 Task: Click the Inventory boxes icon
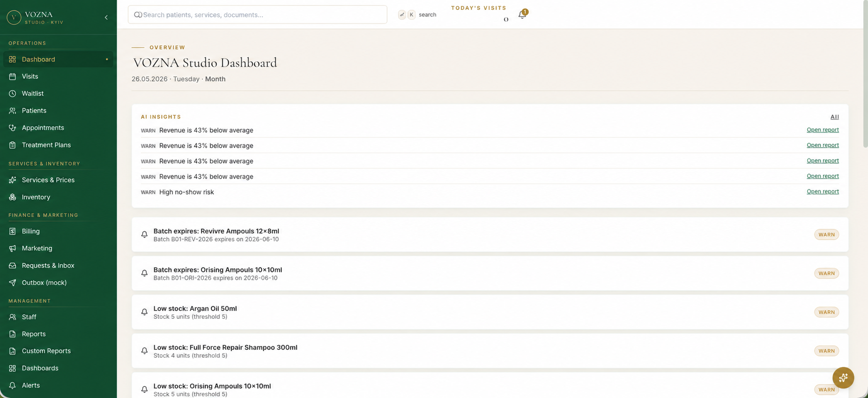click(12, 197)
